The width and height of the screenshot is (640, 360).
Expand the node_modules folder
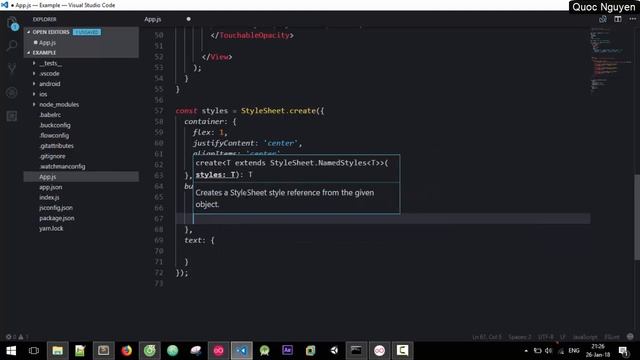(59, 104)
